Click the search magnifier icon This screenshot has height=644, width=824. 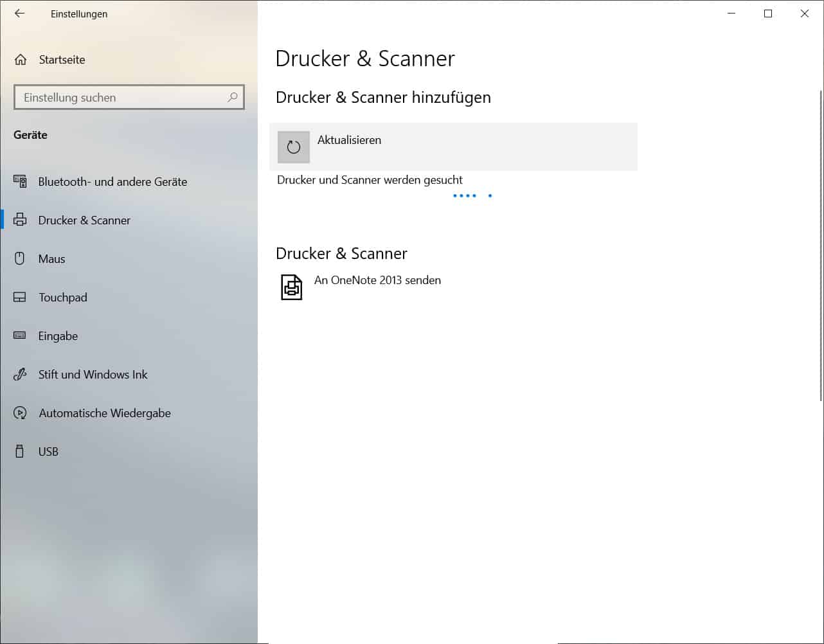click(x=233, y=97)
